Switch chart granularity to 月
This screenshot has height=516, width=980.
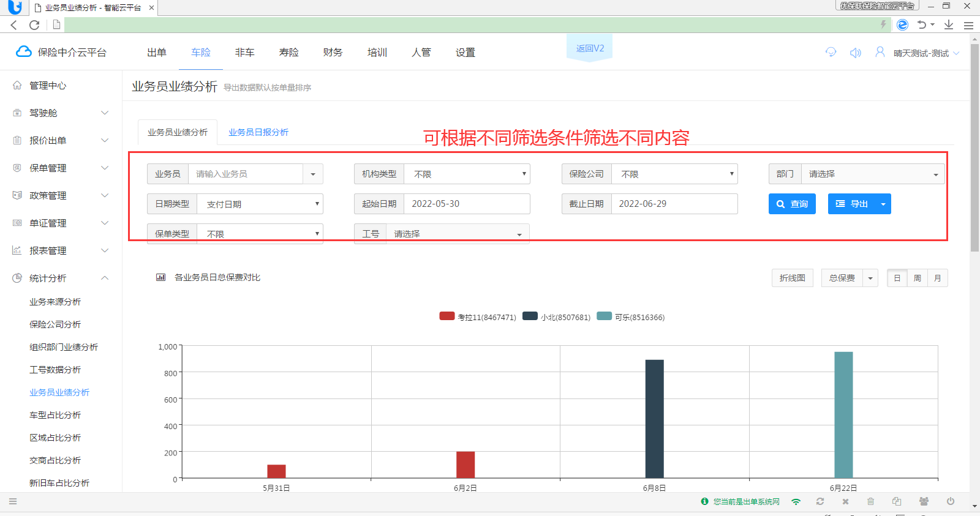tap(938, 278)
